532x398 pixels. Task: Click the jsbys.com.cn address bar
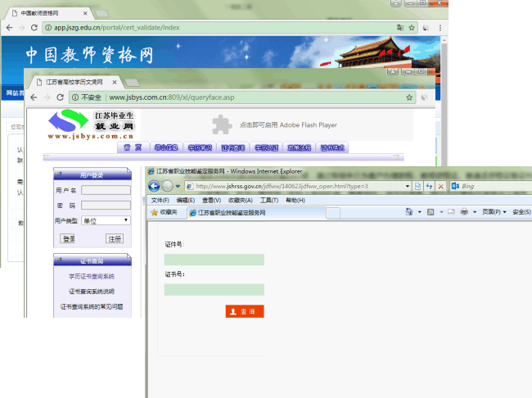[x=242, y=97]
